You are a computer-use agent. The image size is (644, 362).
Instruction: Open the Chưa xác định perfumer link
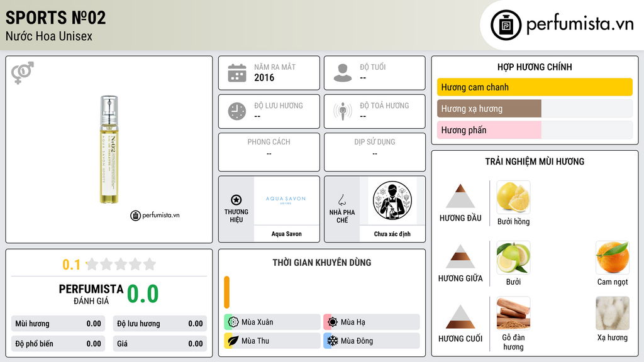pyautogui.click(x=392, y=234)
